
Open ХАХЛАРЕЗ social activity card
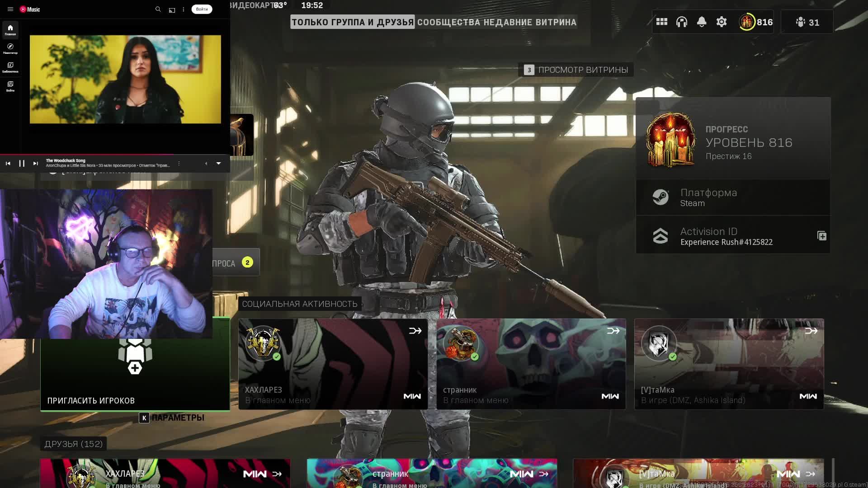pos(333,364)
